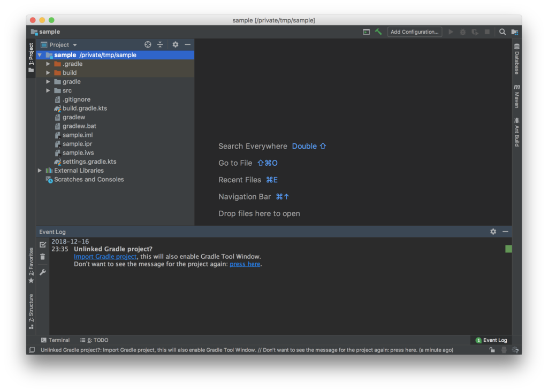Expand the src folder
The height and width of the screenshot is (392, 548).
pos(48,90)
